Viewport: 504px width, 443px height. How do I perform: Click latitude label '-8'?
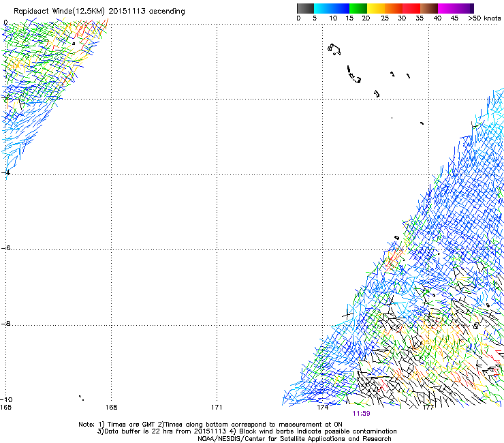(x=5, y=323)
